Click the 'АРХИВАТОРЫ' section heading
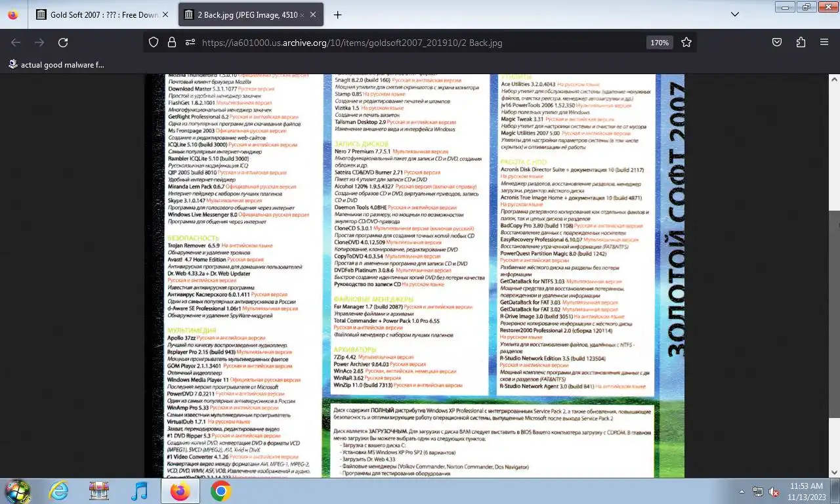Image resolution: width=840 pixels, height=504 pixels. (x=355, y=349)
